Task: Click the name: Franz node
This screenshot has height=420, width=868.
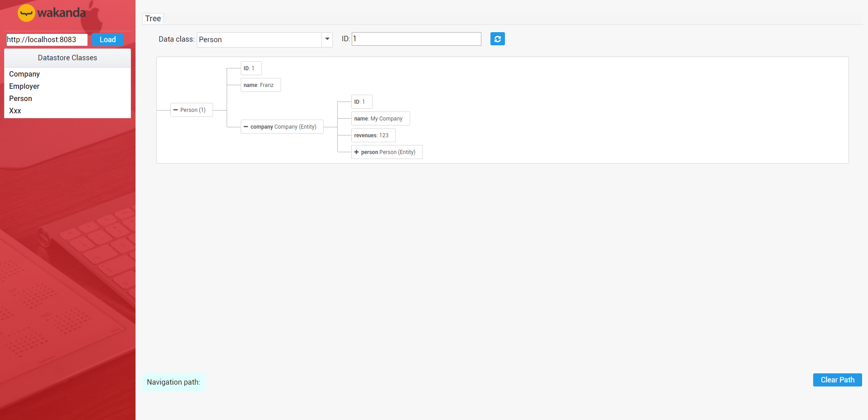Action: [x=260, y=85]
